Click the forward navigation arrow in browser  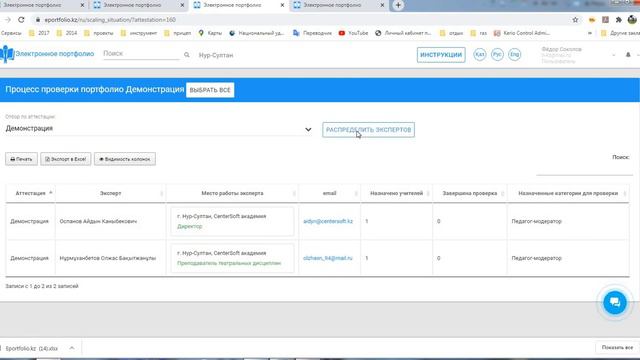(x=7, y=20)
